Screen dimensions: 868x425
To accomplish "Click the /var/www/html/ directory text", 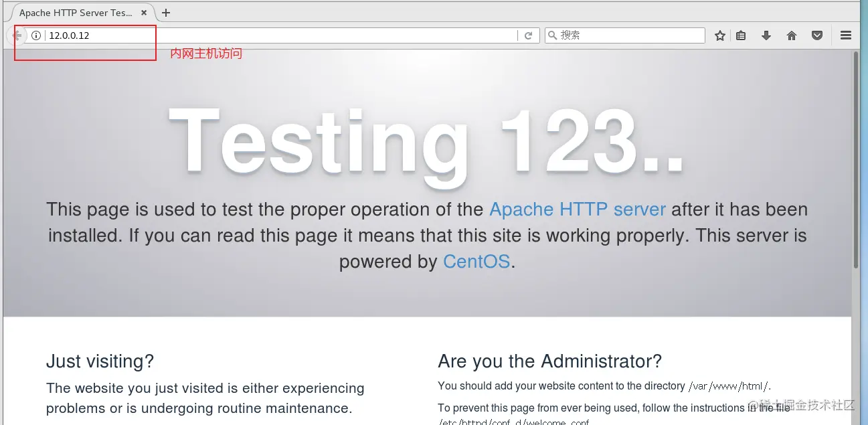I will pos(729,386).
